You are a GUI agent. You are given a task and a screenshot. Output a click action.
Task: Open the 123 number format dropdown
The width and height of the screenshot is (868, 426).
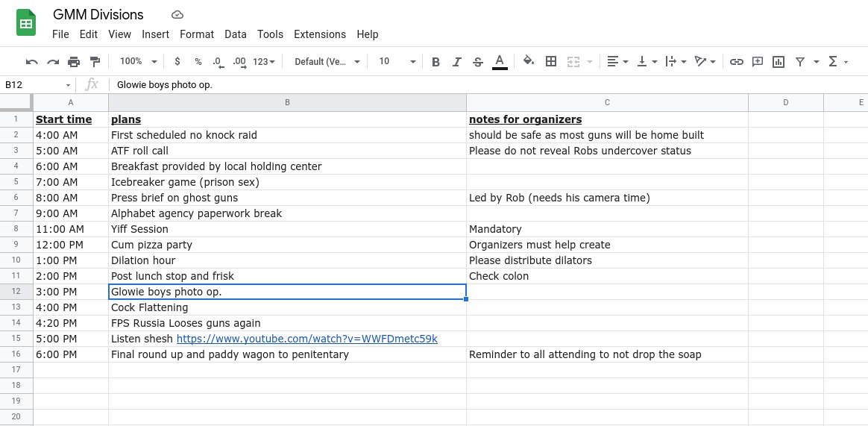click(264, 61)
